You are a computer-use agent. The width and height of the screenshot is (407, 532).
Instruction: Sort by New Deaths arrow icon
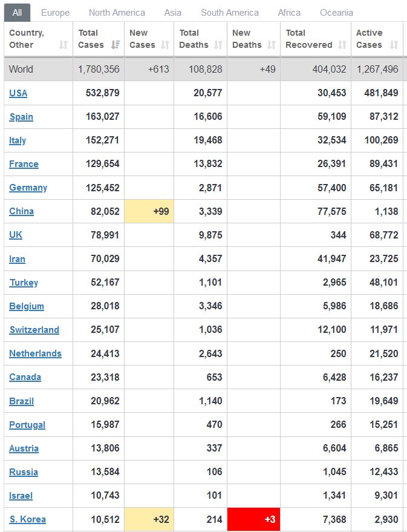pos(272,45)
